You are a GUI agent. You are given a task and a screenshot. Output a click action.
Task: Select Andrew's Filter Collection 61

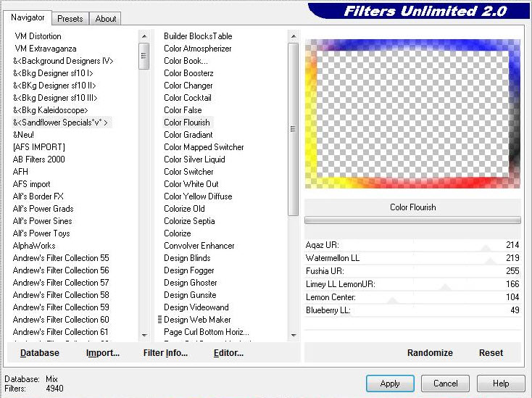pyautogui.click(x=61, y=332)
